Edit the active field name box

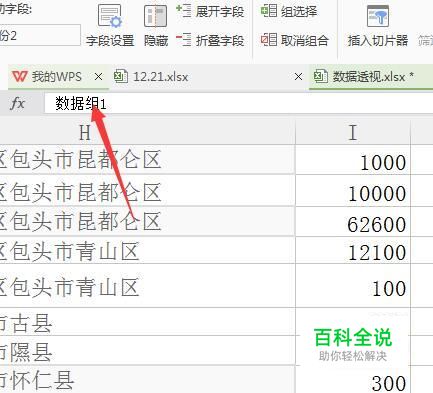click(x=39, y=35)
